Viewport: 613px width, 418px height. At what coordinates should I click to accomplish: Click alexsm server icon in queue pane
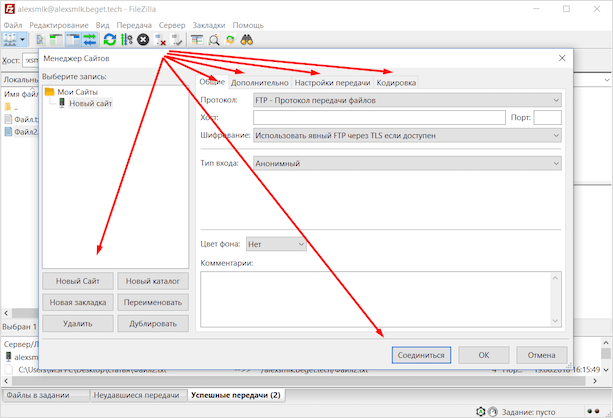tap(8, 357)
